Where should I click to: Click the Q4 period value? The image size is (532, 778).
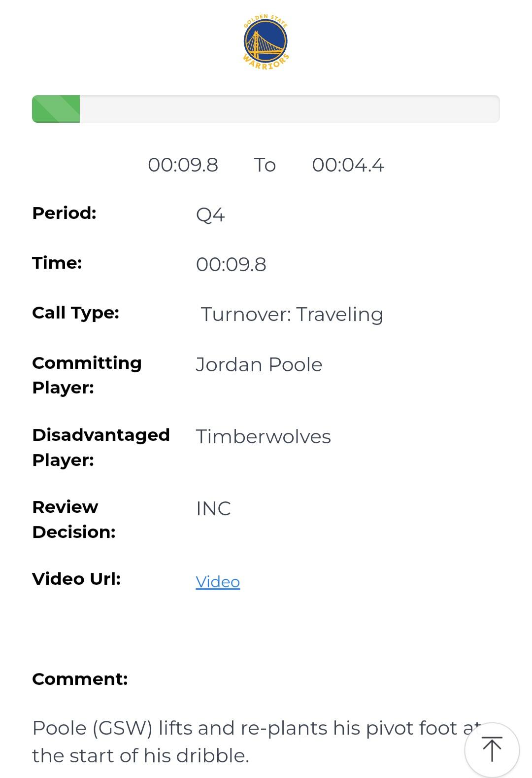click(210, 215)
